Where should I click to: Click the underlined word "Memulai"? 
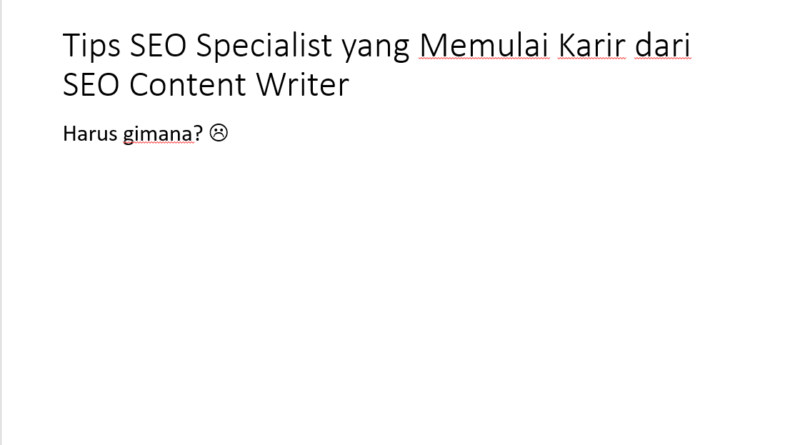click(484, 46)
